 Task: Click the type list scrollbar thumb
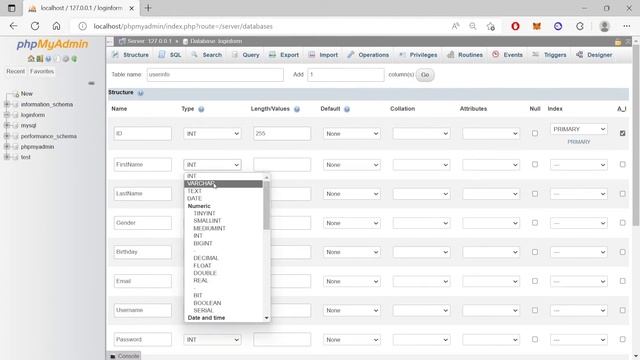point(266,205)
